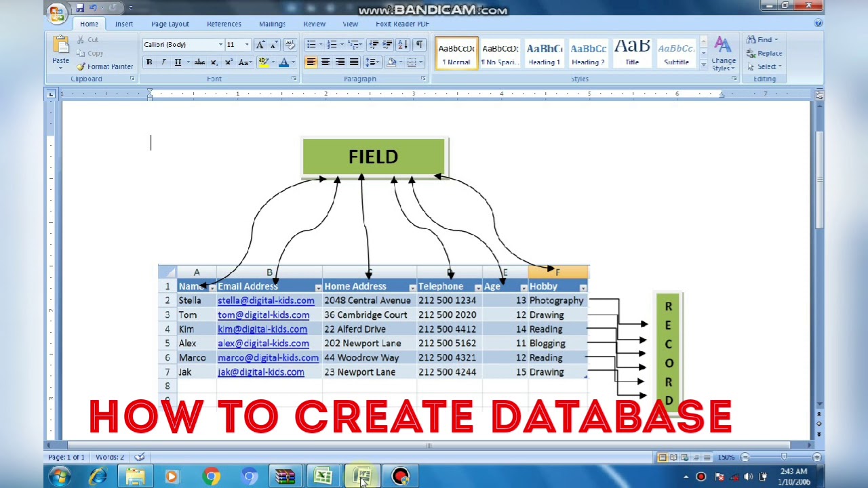Viewport: 868px width, 488px height.
Task: Enable justify text alignment
Action: [x=354, y=62]
